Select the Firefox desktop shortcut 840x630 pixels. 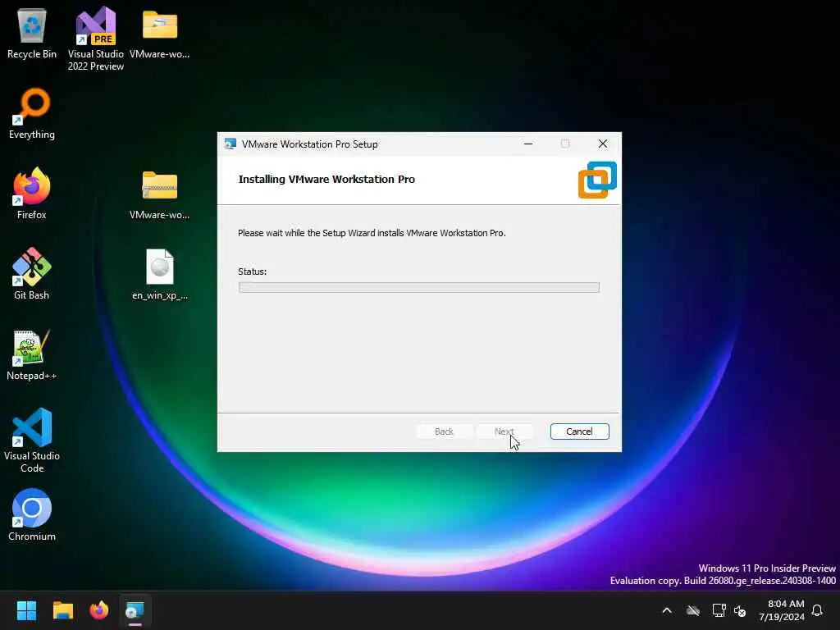(32, 194)
